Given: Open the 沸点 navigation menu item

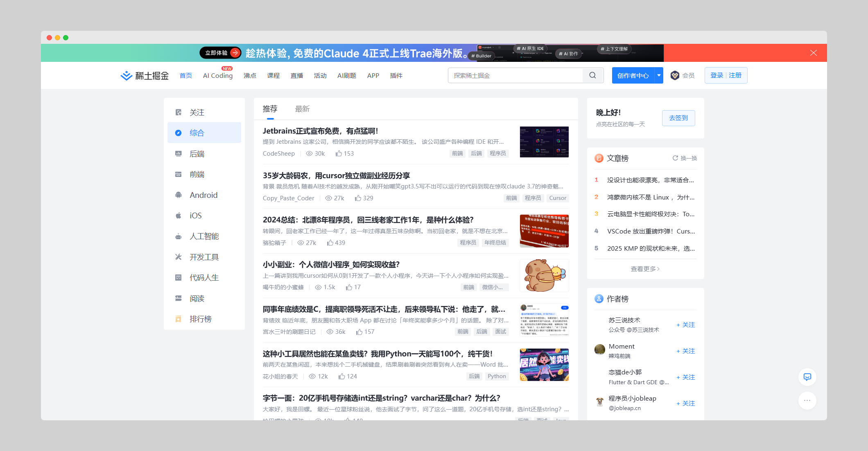Looking at the screenshot, I should (x=250, y=76).
